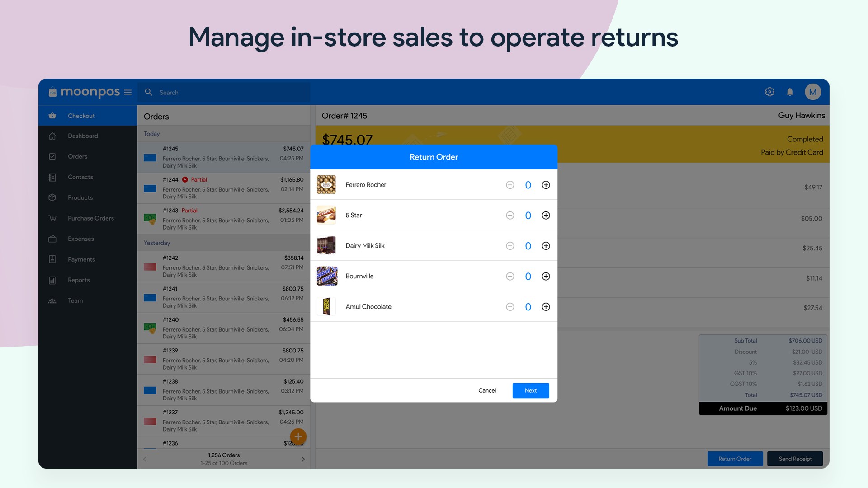Image resolution: width=868 pixels, height=488 pixels.
Task: Click the Next button in the dialog
Action: point(530,391)
